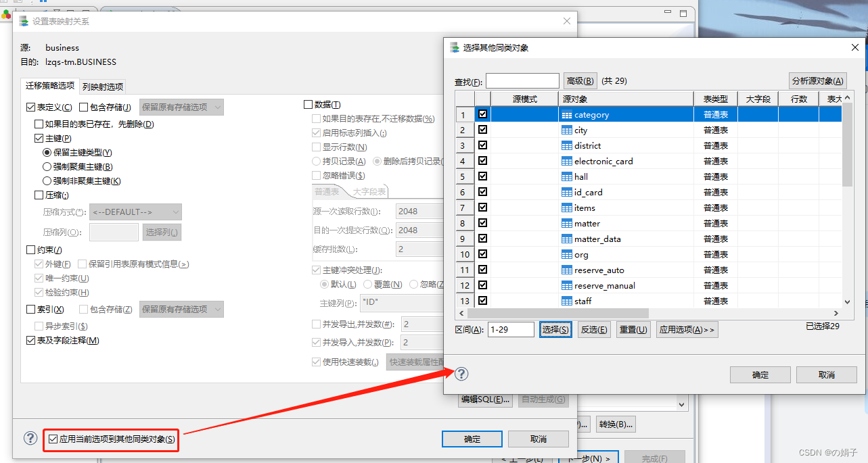The height and width of the screenshot is (463, 868).
Task: Click the table list scroll-right arrow
Action: coord(836,313)
